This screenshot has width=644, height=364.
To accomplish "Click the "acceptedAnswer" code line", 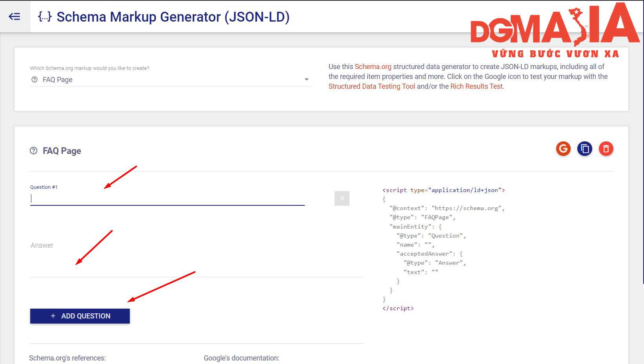I will pyautogui.click(x=430, y=254).
